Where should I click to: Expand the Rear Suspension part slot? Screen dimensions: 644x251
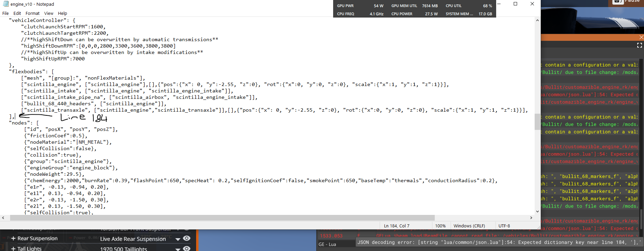click(13, 239)
